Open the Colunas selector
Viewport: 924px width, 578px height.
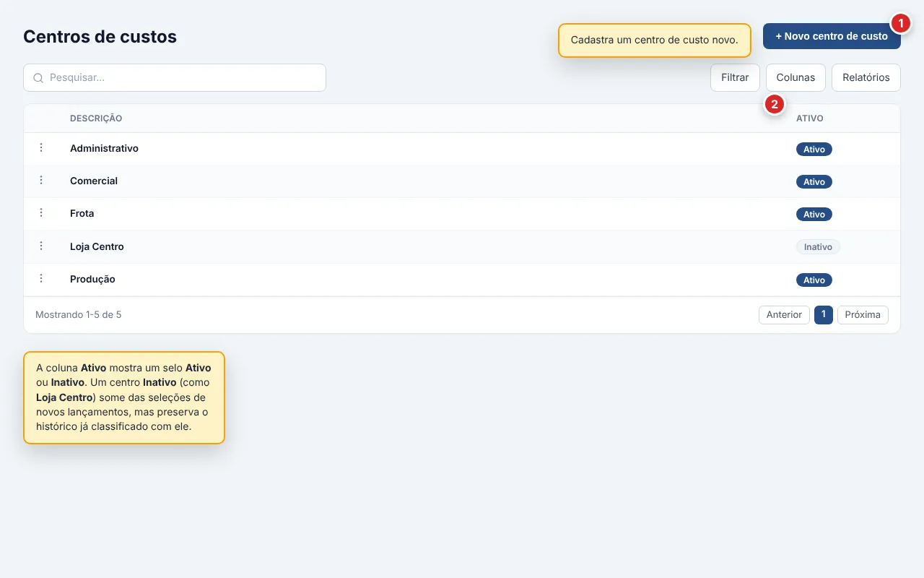click(x=796, y=78)
